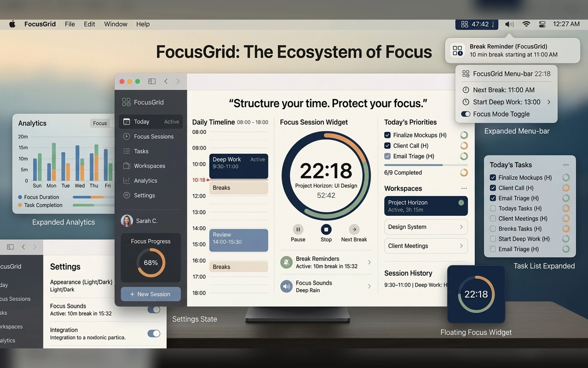Open Design System workspace chevron
This screenshot has height=368, width=588.
click(x=461, y=227)
